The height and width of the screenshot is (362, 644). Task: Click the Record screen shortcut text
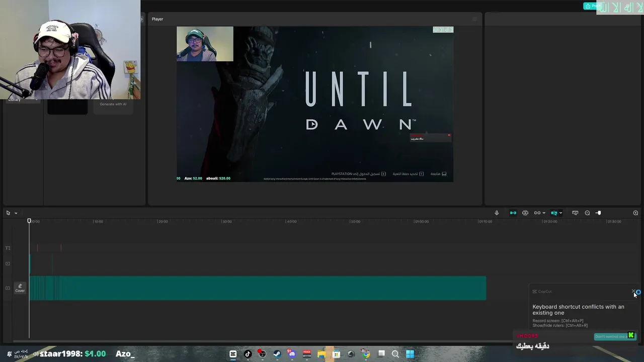pos(558,321)
